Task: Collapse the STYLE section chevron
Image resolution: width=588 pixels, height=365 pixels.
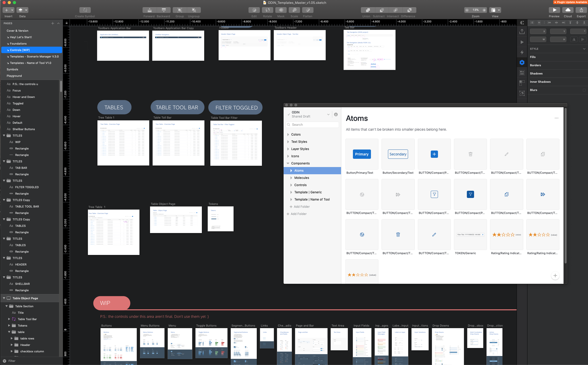Action: 584,49
